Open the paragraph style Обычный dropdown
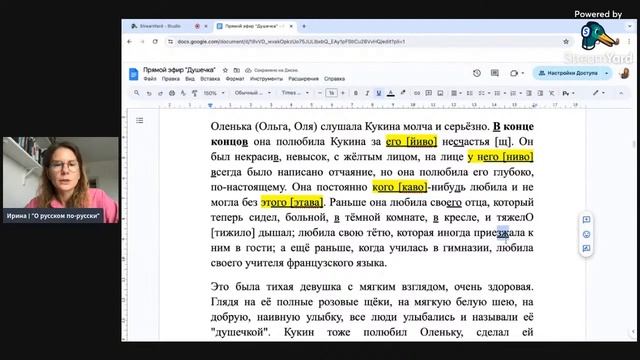 (x=253, y=93)
